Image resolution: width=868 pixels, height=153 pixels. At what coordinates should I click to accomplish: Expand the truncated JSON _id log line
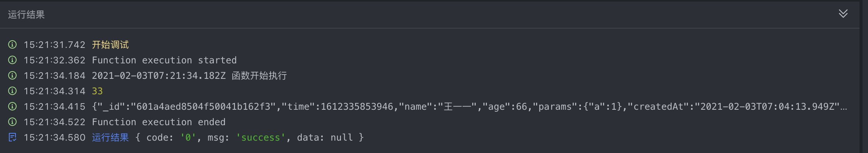(x=470, y=107)
